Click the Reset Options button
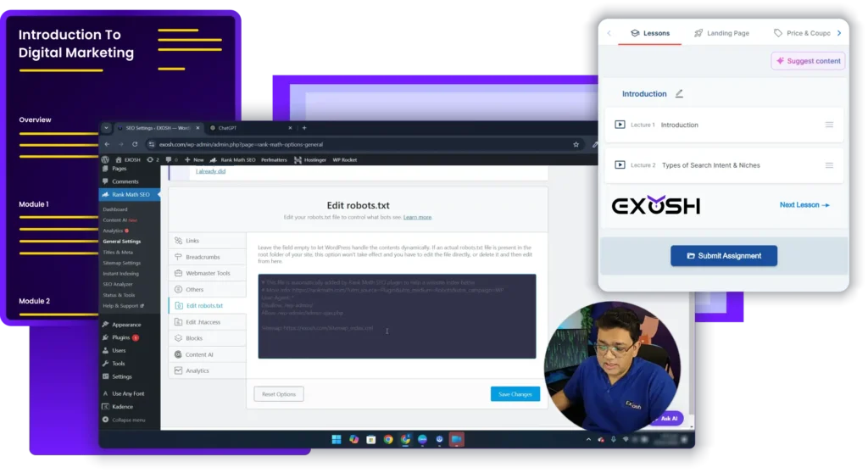Image resolution: width=868 pixels, height=473 pixels. click(x=278, y=394)
